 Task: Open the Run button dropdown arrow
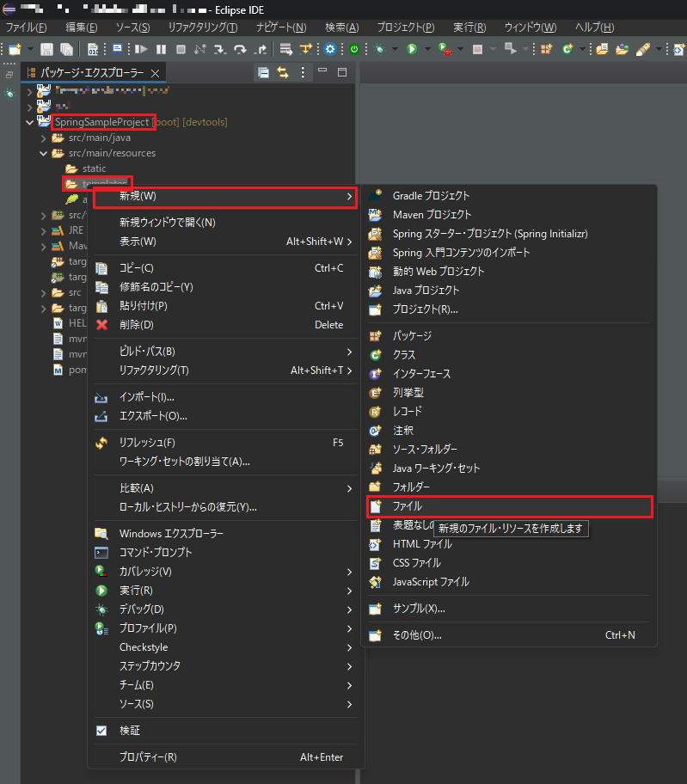pos(427,49)
